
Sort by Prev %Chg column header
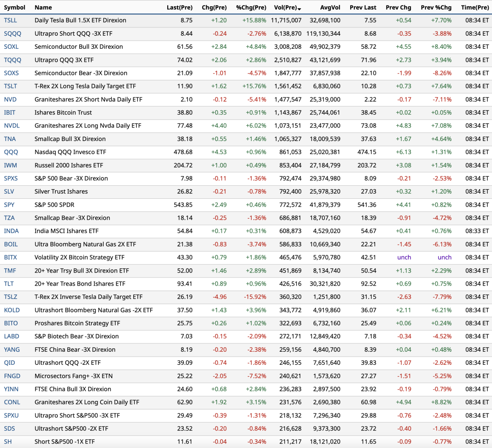[x=436, y=7]
